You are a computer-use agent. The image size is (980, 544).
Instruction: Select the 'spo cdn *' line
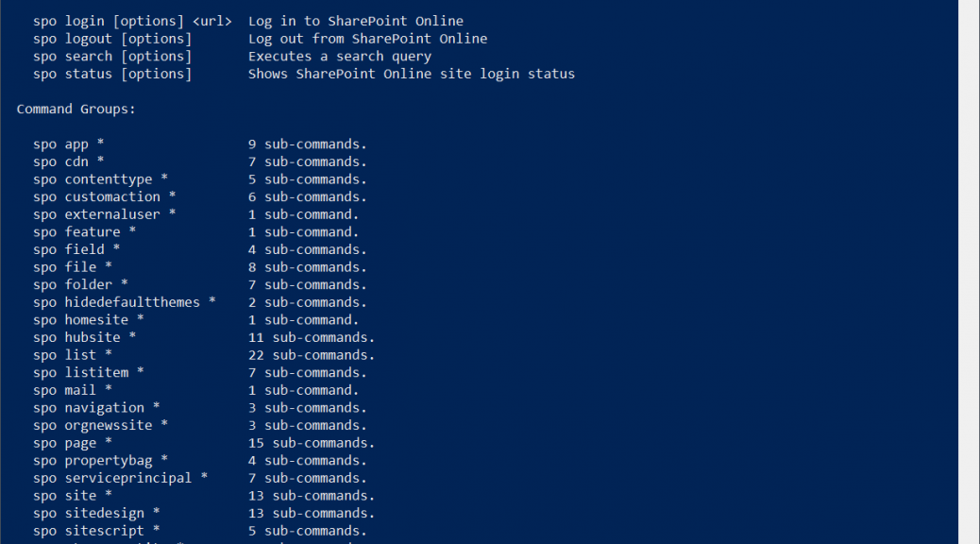point(69,161)
